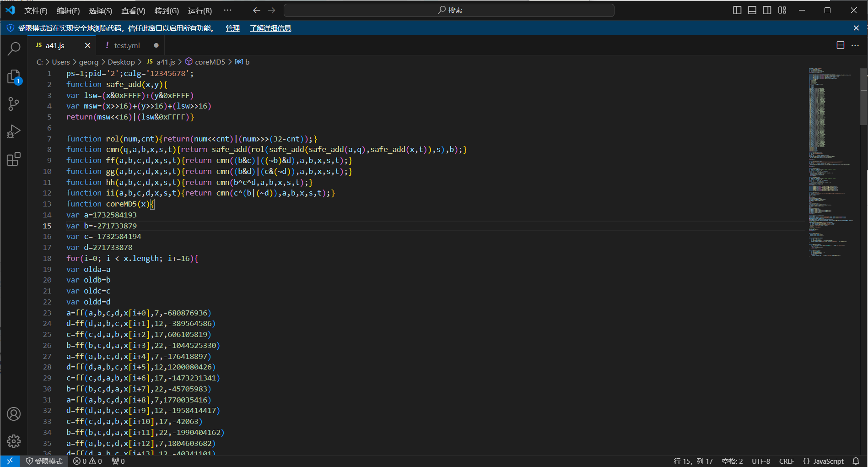Expand the Users breadcrumb
Viewport: 868px width, 467px height.
61,62
